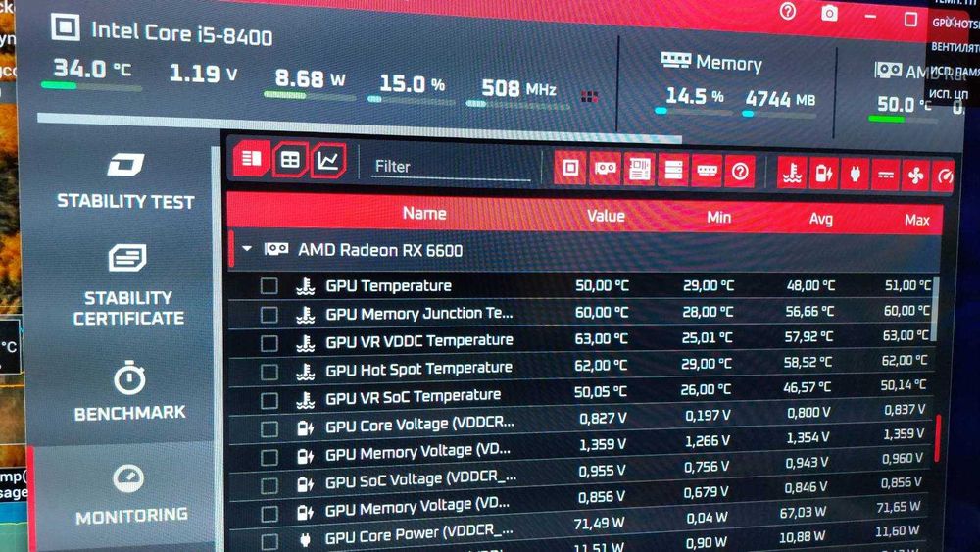Open help from the title bar question icon

[788, 11]
